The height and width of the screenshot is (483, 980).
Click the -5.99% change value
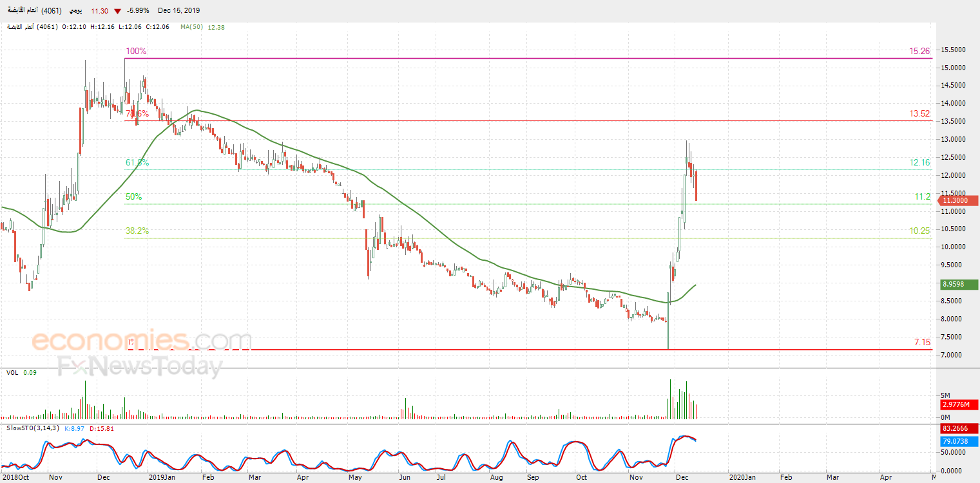pos(138,11)
